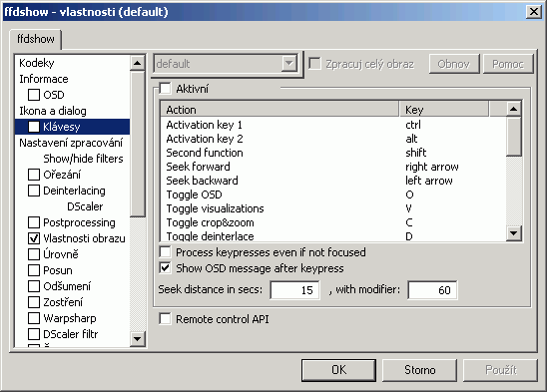Toggle Zpracuj celý obraz checkbox
The height and width of the screenshot is (392, 547).
315,64
